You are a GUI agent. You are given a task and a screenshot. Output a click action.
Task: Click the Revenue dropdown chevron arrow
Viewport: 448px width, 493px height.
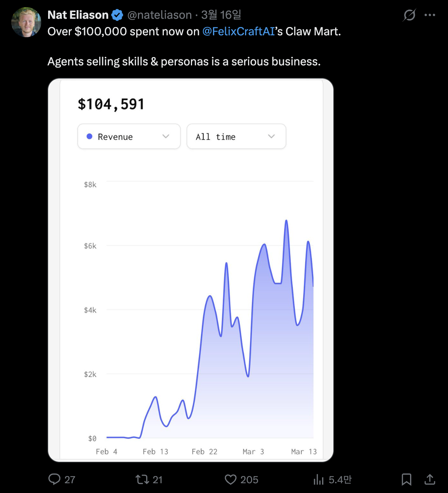[x=166, y=136]
